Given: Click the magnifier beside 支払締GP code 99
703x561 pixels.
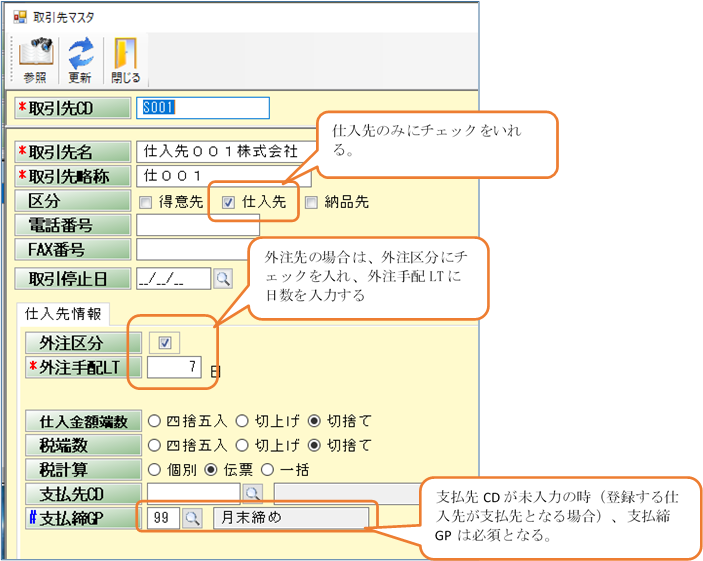Looking at the screenshot, I should click(192, 518).
